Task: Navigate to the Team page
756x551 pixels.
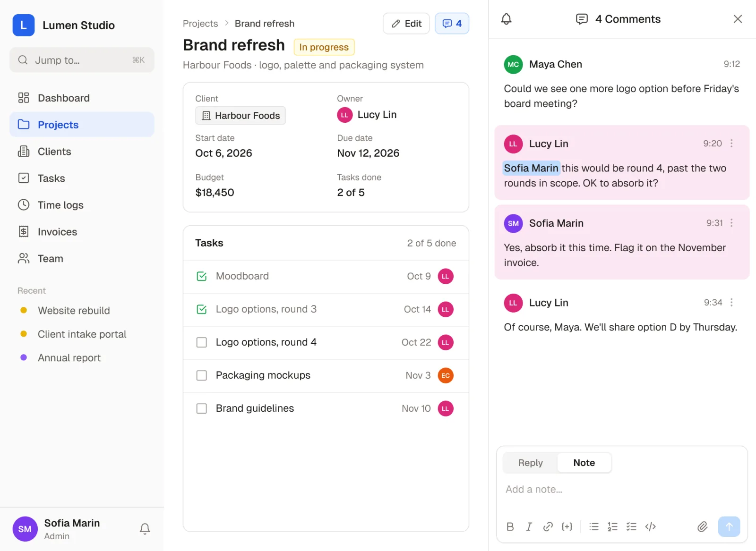Action: pyautogui.click(x=82, y=259)
